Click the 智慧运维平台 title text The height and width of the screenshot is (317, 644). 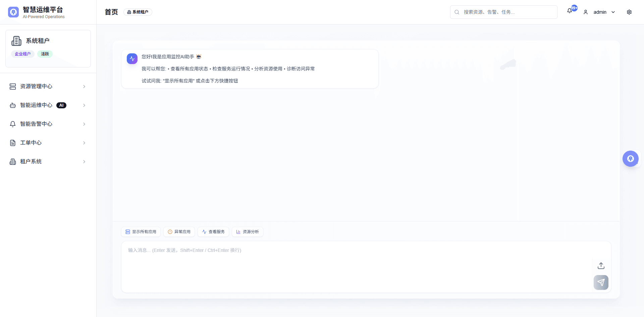pos(43,10)
